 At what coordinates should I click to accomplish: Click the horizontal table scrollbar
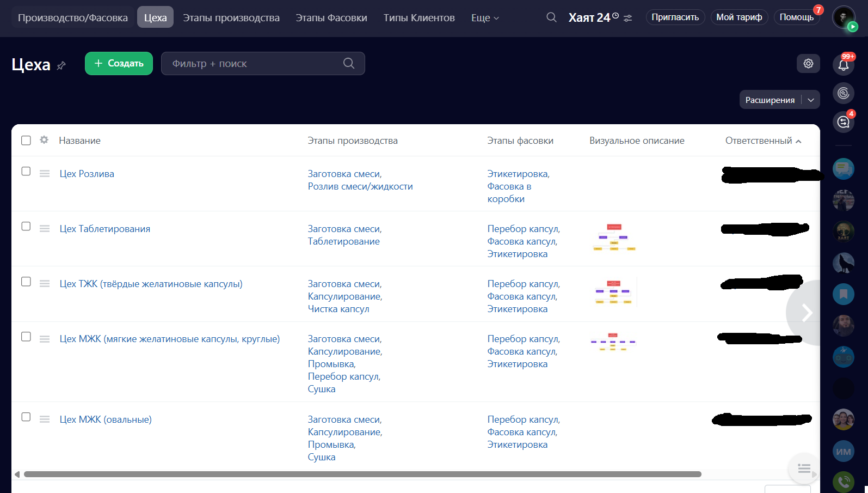tap(362, 474)
